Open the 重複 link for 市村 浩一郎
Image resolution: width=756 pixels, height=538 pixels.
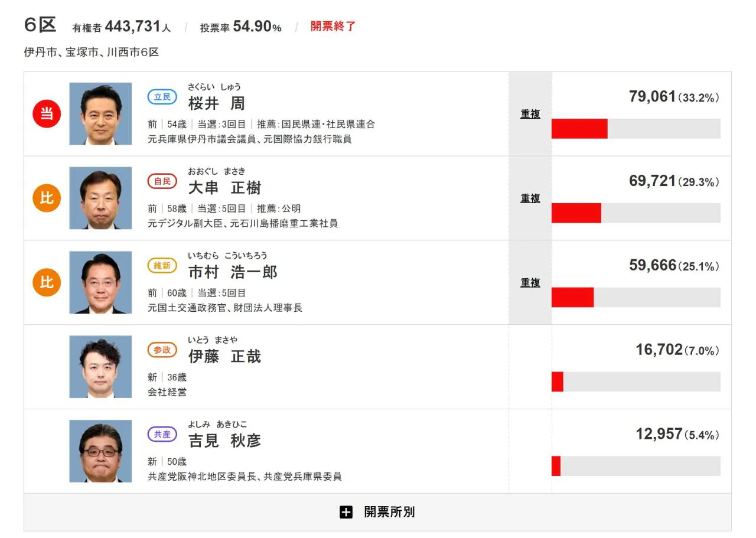tap(530, 283)
